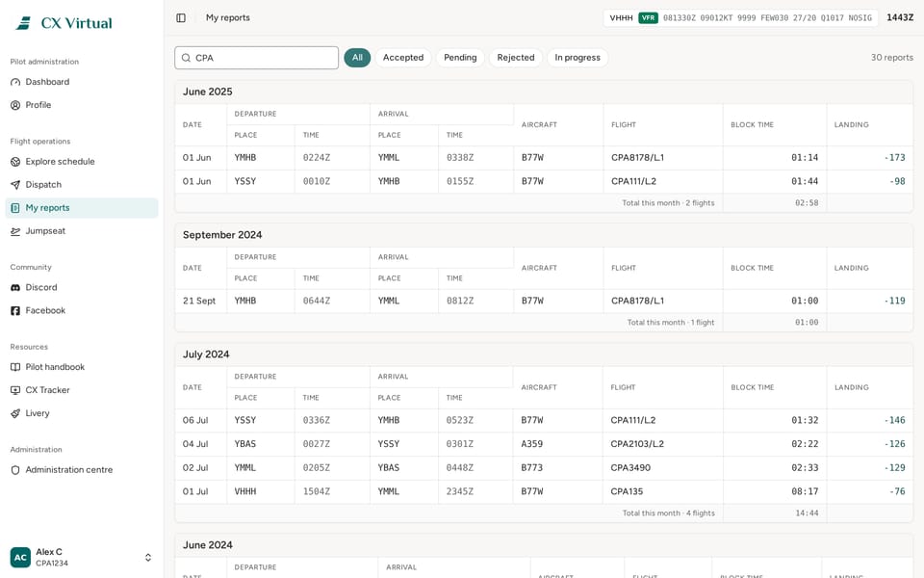
Task: Filter reports by In progress
Action: pos(577,57)
